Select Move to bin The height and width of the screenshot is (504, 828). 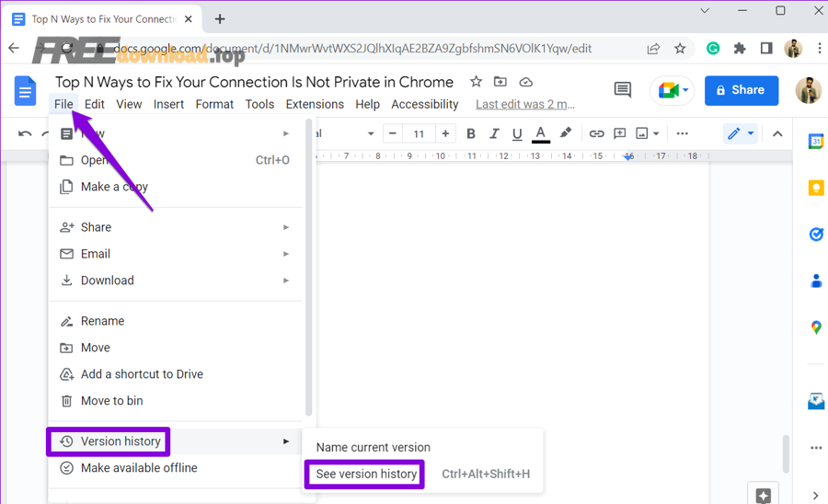pyautogui.click(x=177, y=401)
